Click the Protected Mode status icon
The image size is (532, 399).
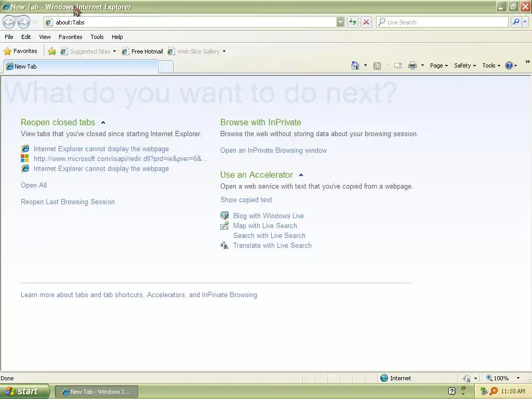pyautogui.click(x=467, y=378)
